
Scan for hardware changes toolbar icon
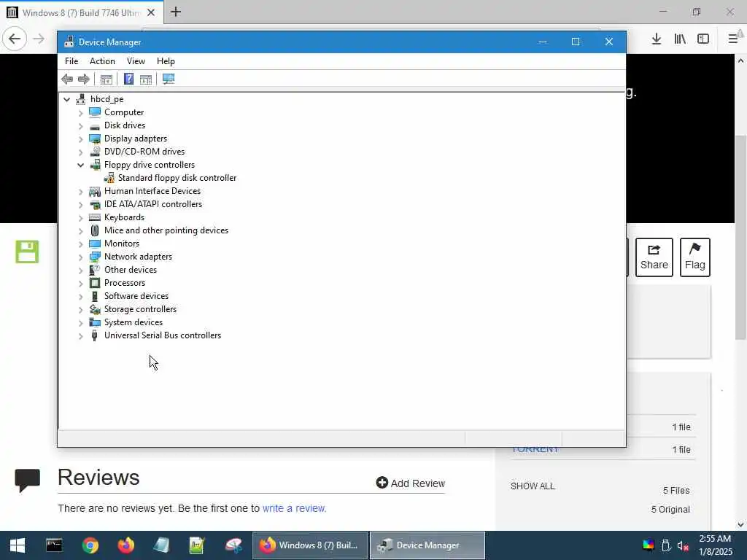(169, 79)
